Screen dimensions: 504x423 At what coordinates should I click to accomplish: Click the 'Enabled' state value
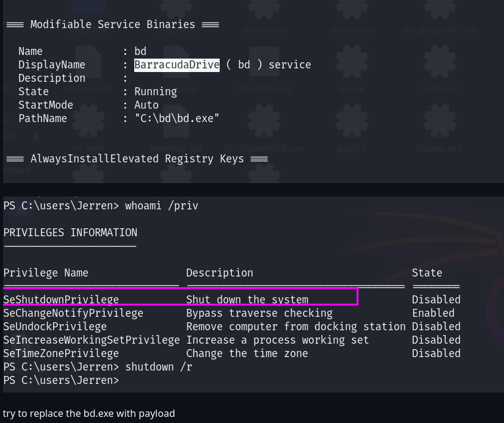[x=433, y=313]
